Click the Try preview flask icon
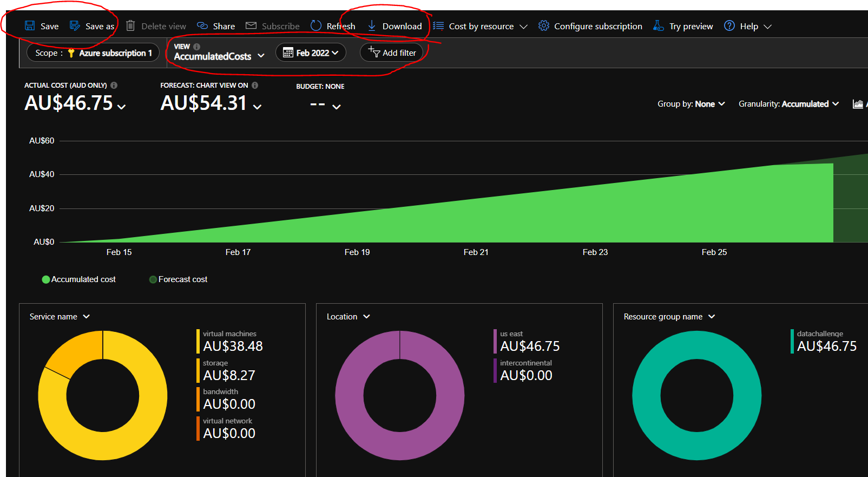 [x=658, y=25]
